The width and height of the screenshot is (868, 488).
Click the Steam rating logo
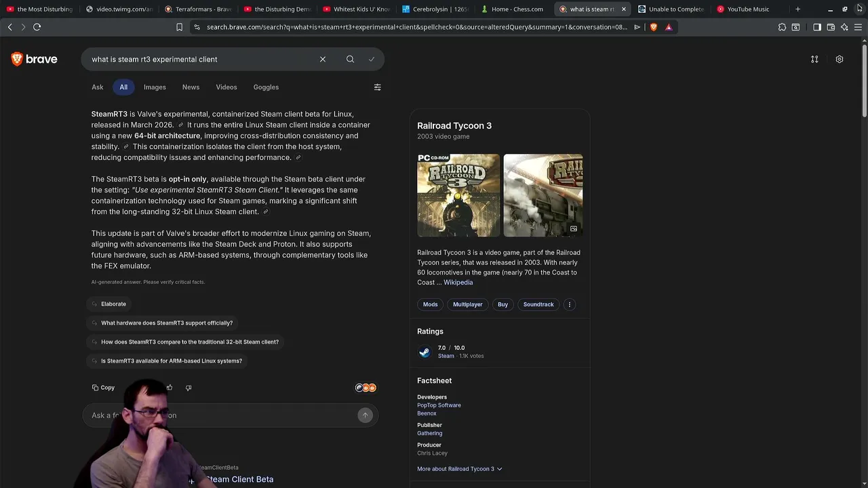click(x=425, y=352)
